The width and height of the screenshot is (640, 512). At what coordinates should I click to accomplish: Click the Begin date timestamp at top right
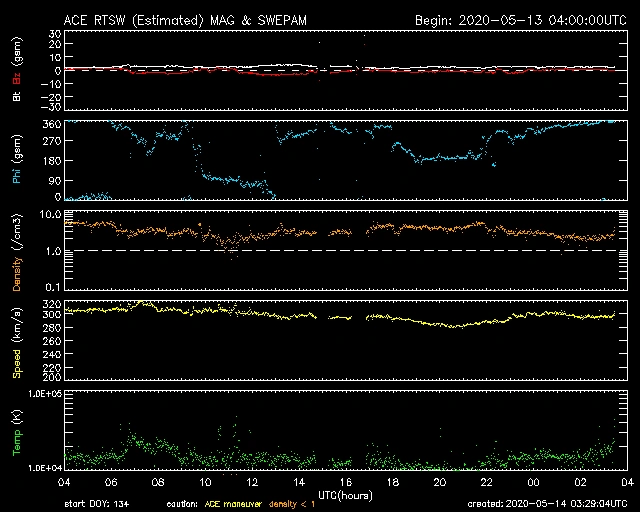(x=519, y=20)
